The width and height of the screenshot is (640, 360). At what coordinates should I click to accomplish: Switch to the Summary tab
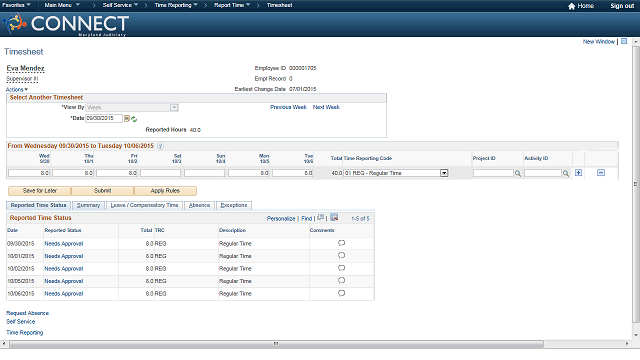pyautogui.click(x=89, y=205)
